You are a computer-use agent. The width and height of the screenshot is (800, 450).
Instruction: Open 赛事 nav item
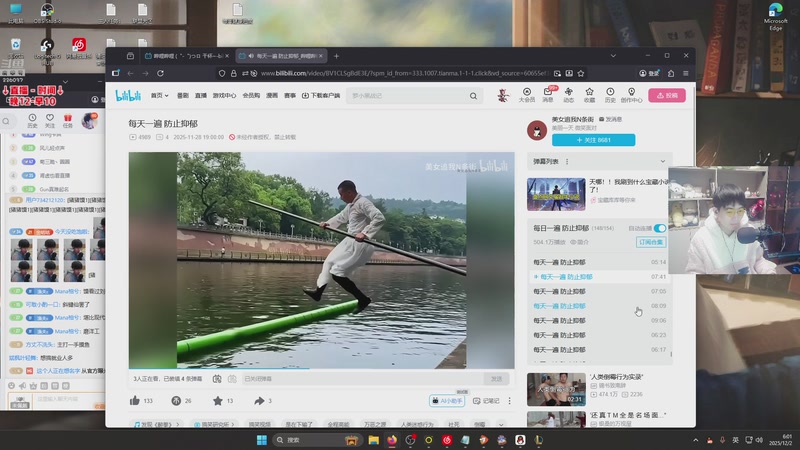pos(290,95)
